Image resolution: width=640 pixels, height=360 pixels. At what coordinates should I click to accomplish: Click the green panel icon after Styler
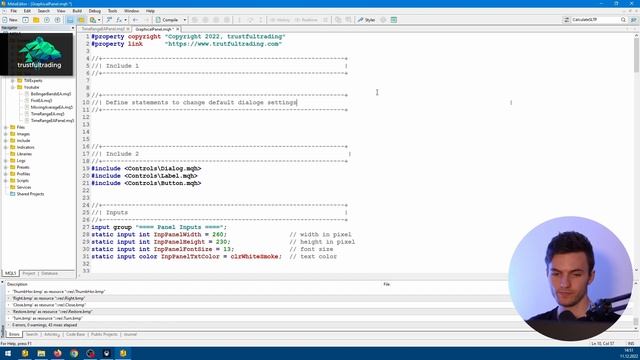click(x=393, y=20)
